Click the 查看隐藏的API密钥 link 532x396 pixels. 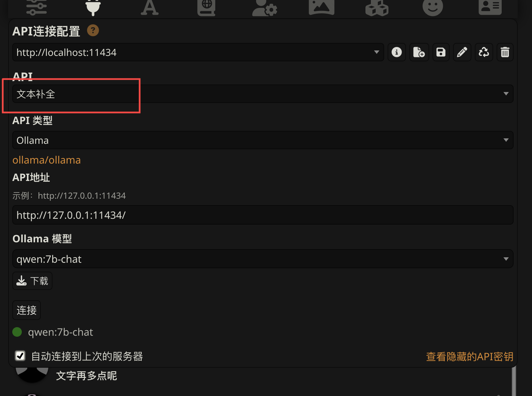[470, 356]
